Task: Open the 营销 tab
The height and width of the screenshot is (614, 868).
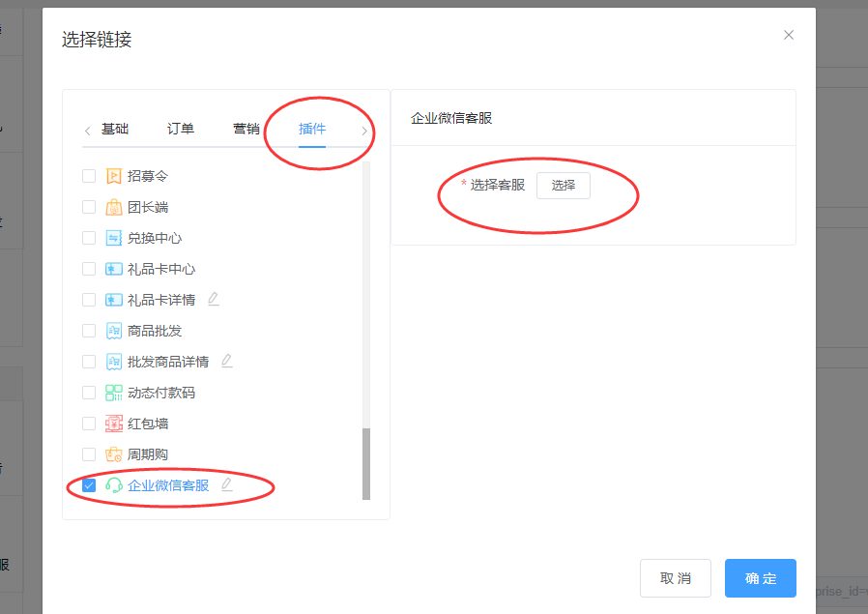Action: pos(246,129)
